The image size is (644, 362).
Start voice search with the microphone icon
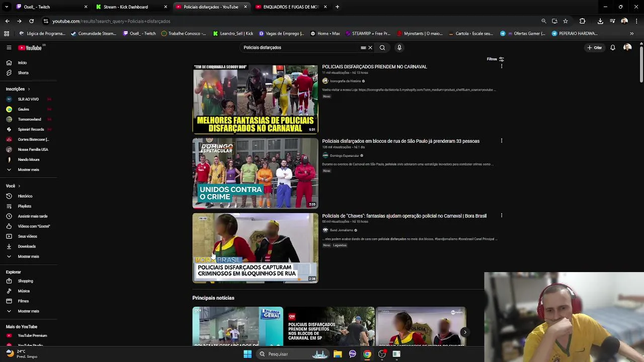point(399,48)
